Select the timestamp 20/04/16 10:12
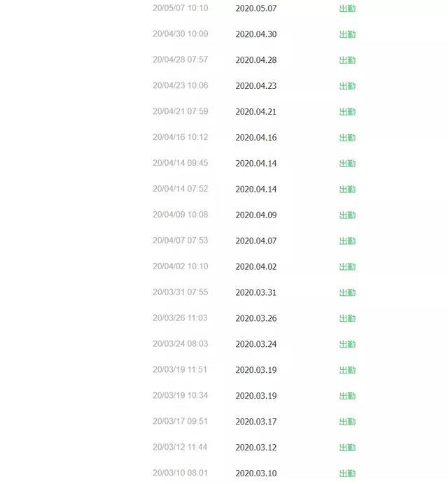448x484 pixels. 180,137
